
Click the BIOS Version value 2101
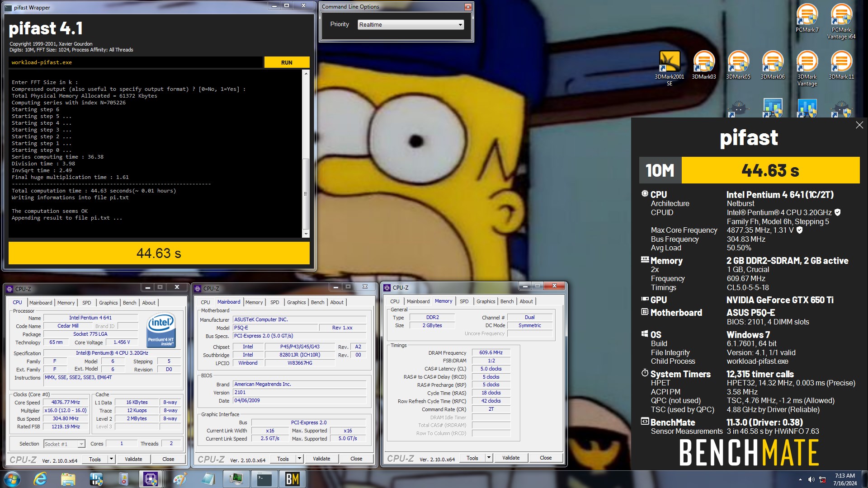[x=299, y=392]
